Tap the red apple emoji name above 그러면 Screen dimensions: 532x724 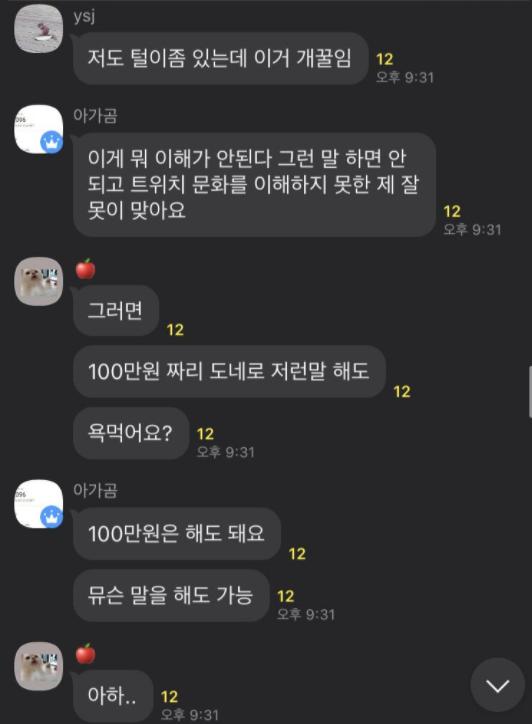tap(85, 268)
